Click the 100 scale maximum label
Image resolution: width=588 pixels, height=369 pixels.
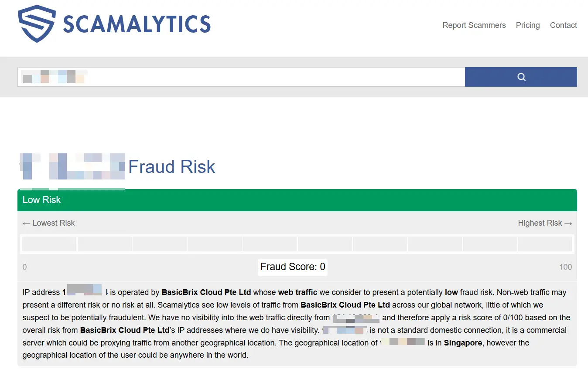pyautogui.click(x=565, y=267)
